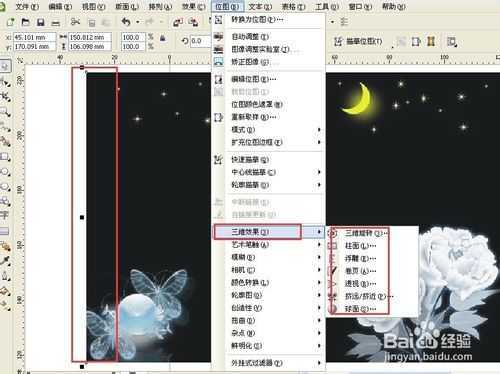Click the icon beside 矫正图像 menu entry
This screenshot has height=374, width=500.
218,62
